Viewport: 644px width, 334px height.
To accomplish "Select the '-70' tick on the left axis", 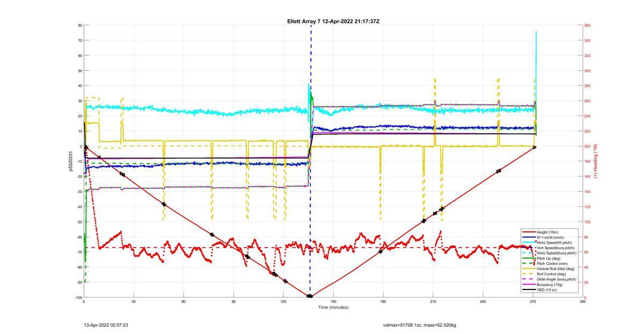I will 79,252.
